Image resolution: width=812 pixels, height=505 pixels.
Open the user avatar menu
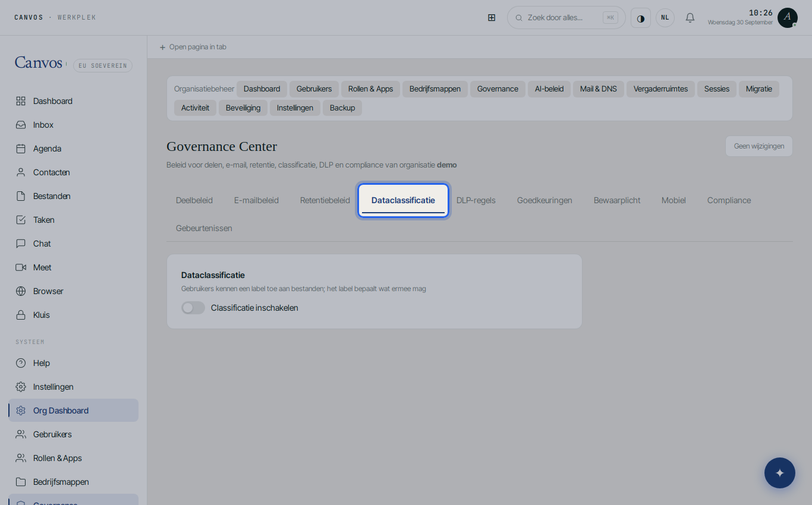pyautogui.click(x=788, y=18)
